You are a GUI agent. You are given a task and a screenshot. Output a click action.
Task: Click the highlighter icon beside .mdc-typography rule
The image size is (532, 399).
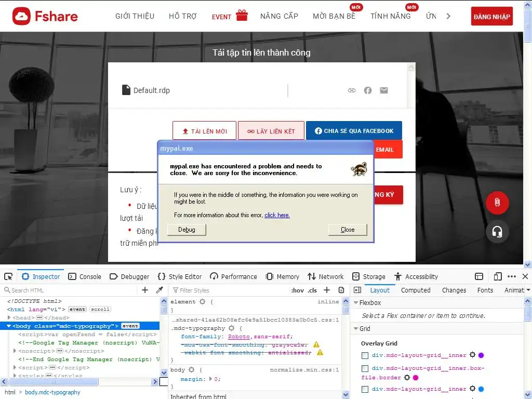(232, 328)
